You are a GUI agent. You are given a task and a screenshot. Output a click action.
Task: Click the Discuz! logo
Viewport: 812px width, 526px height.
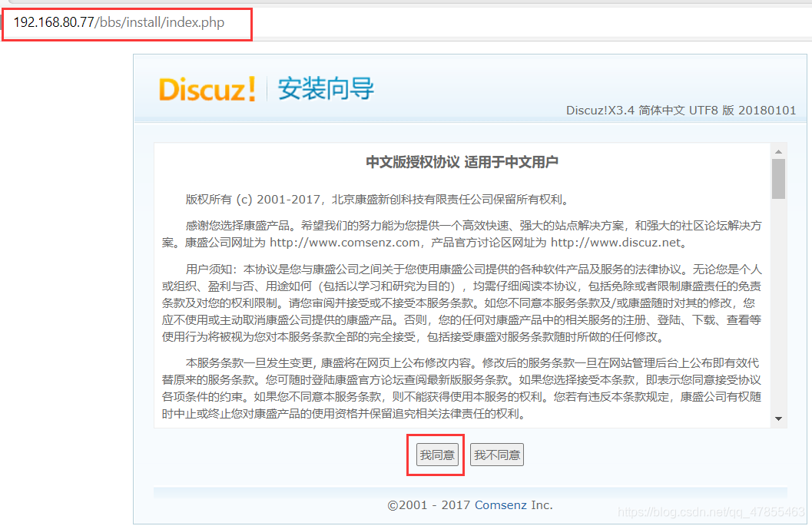pos(207,88)
